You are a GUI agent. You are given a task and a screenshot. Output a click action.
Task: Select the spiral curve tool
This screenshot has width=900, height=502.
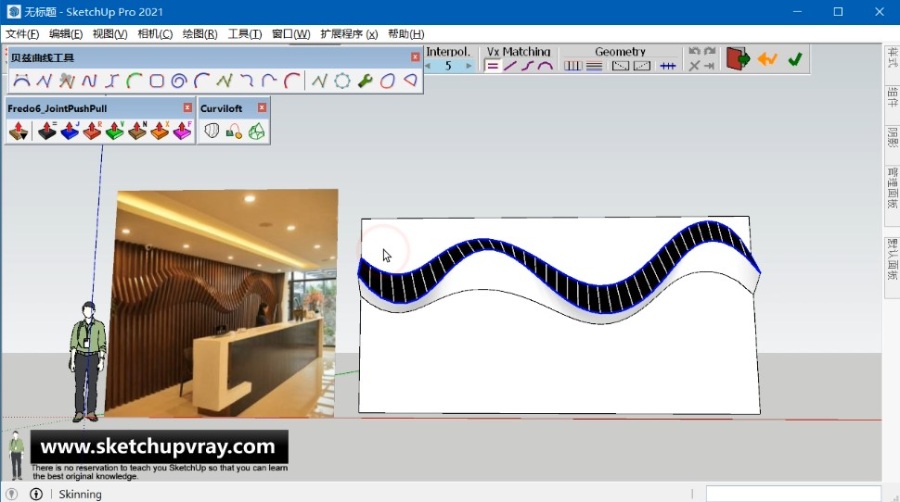point(179,81)
